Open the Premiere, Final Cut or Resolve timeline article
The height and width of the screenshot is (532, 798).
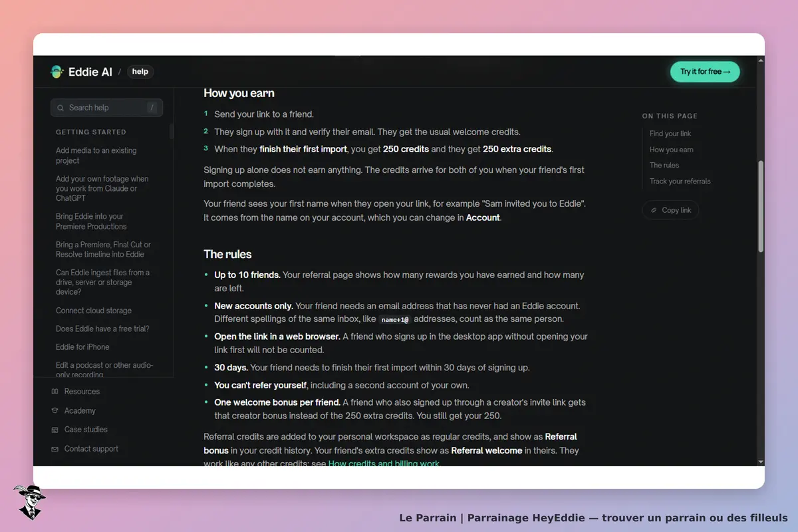pyautogui.click(x=104, y=249)
